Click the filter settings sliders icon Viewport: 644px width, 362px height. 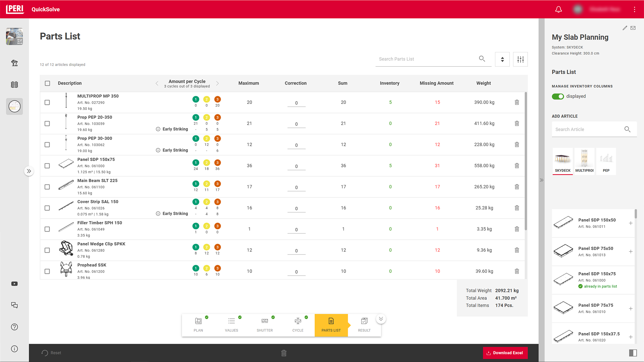pos(520,59)
